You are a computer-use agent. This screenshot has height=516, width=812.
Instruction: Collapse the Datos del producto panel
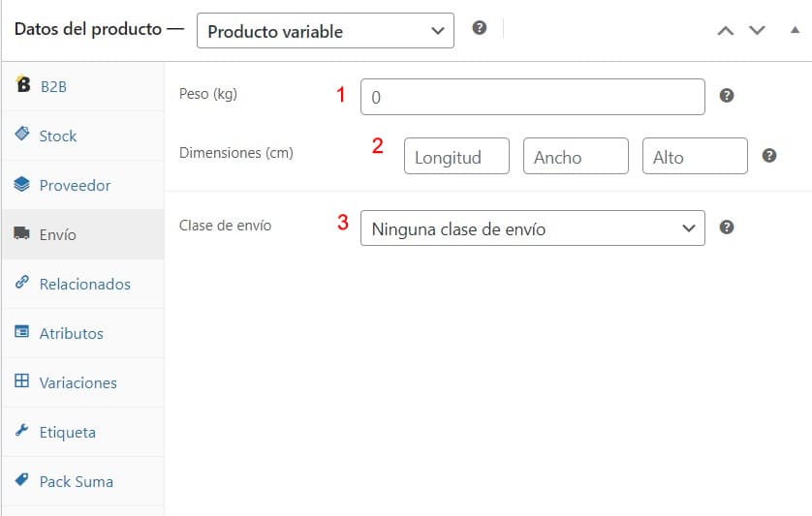[795, 31]
